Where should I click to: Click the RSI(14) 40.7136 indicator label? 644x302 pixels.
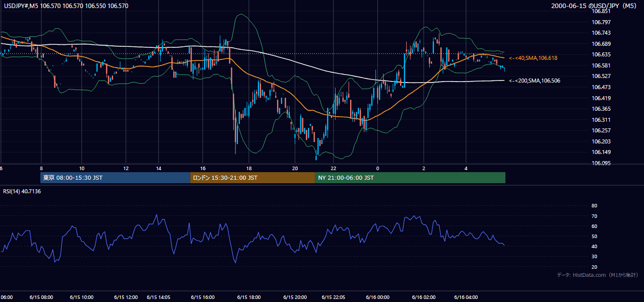click(x=22, y=191)
